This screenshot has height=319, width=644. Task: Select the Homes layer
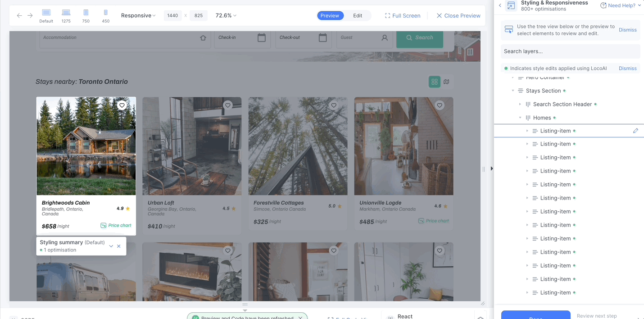coord(542,118)
